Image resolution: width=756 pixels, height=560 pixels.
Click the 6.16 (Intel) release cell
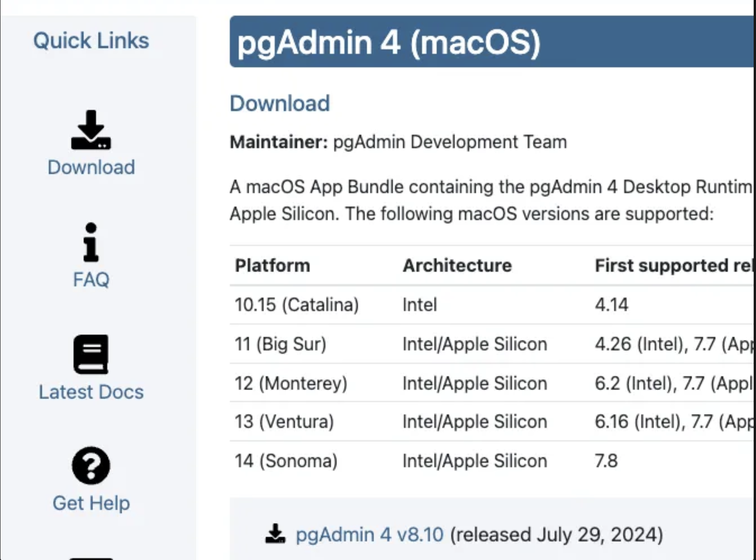[x=674, y=422]
